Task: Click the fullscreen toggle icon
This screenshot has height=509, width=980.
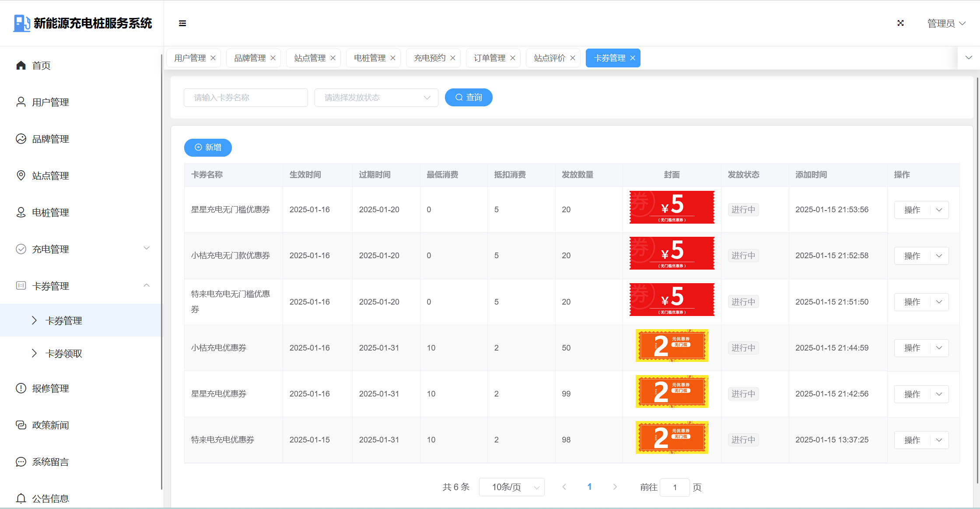Action: pos(900,23)
